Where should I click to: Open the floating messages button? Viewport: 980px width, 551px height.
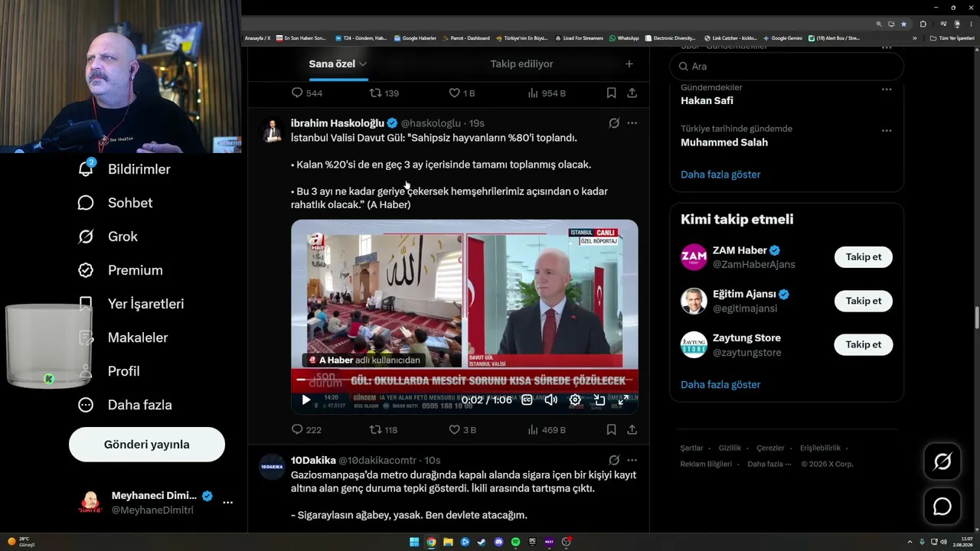(942, 507)
